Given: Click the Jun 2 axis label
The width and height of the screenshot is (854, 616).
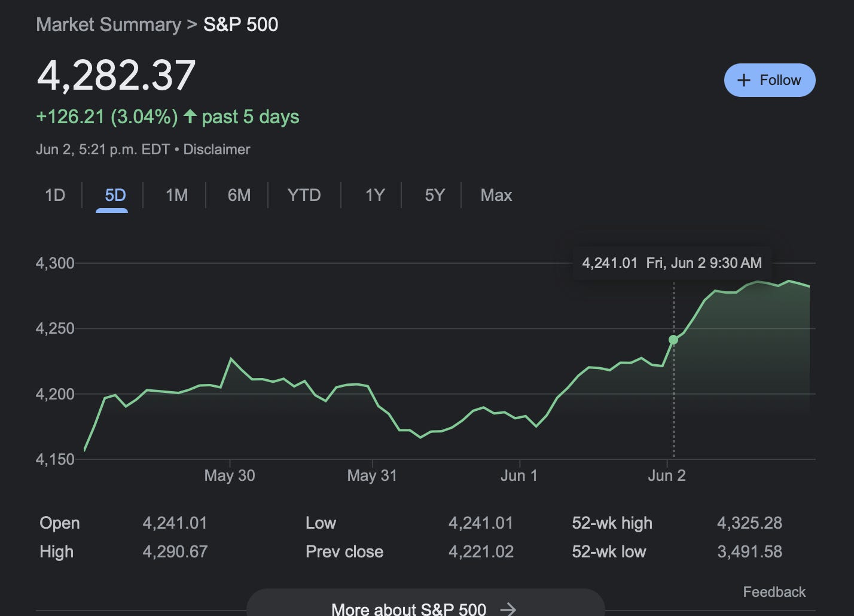Looking at the screenshot, I should (x=667, y=475).
